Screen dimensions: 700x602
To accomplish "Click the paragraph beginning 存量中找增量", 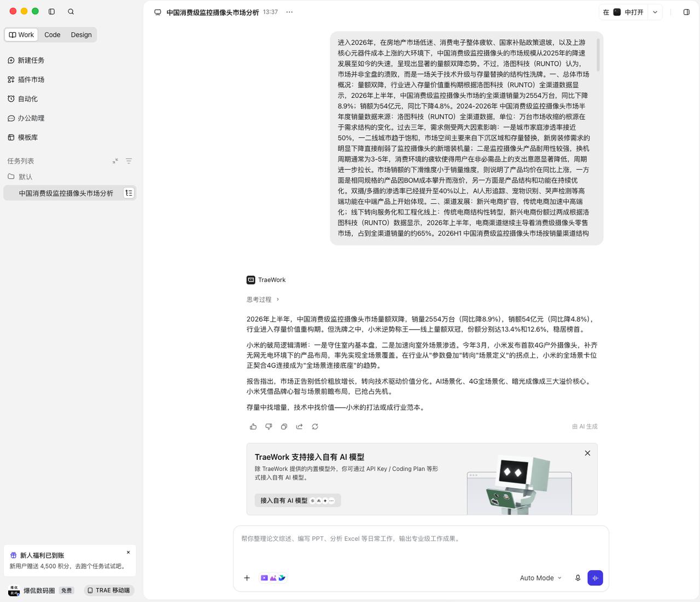I will (x=336, y=407).
